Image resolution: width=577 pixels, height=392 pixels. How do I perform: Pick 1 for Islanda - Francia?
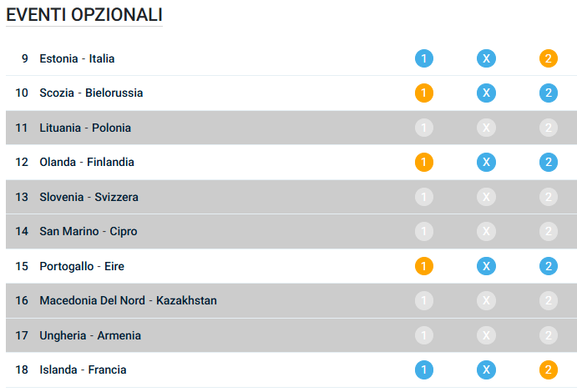click(424, 369)
